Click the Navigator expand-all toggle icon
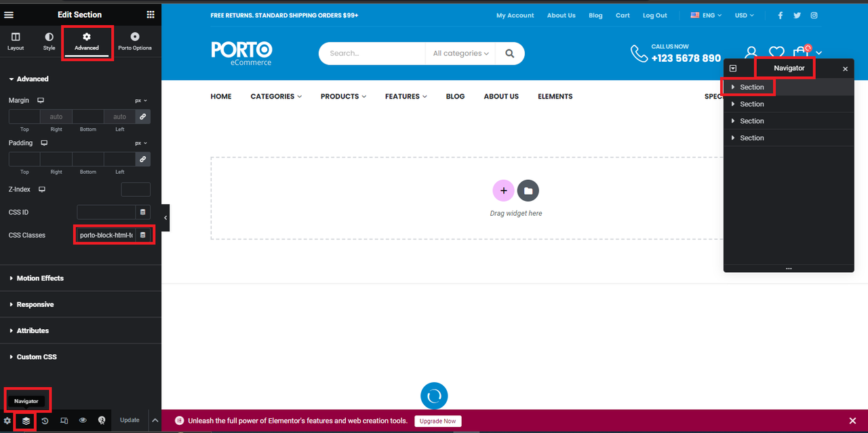Screen dimensions: 868x433 tap(733, 69)
